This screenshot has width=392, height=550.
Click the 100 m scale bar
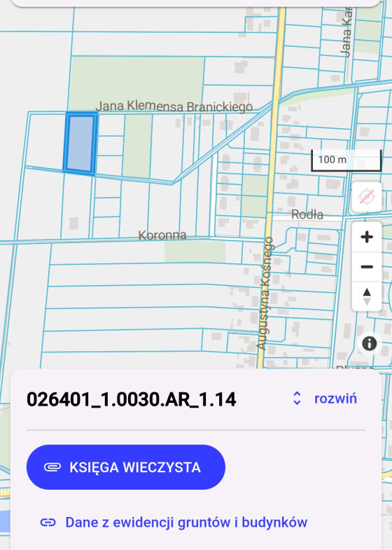point(346,160)
